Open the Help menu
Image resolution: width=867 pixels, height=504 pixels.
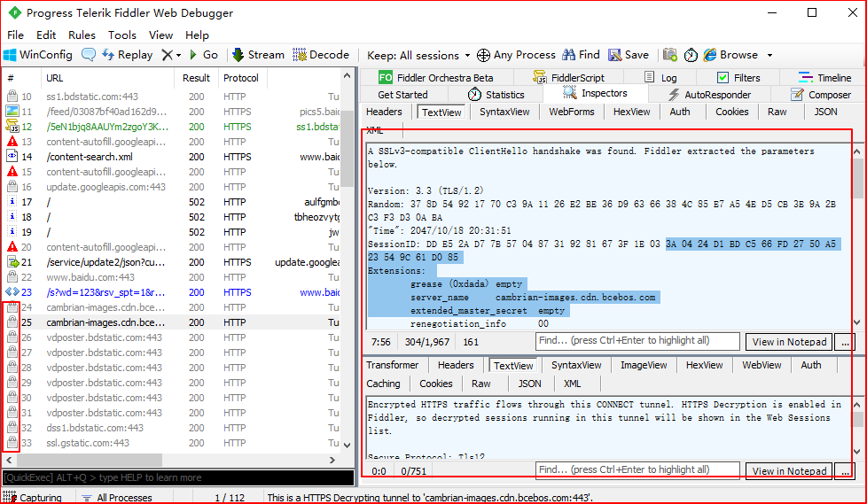coord(197,35)
